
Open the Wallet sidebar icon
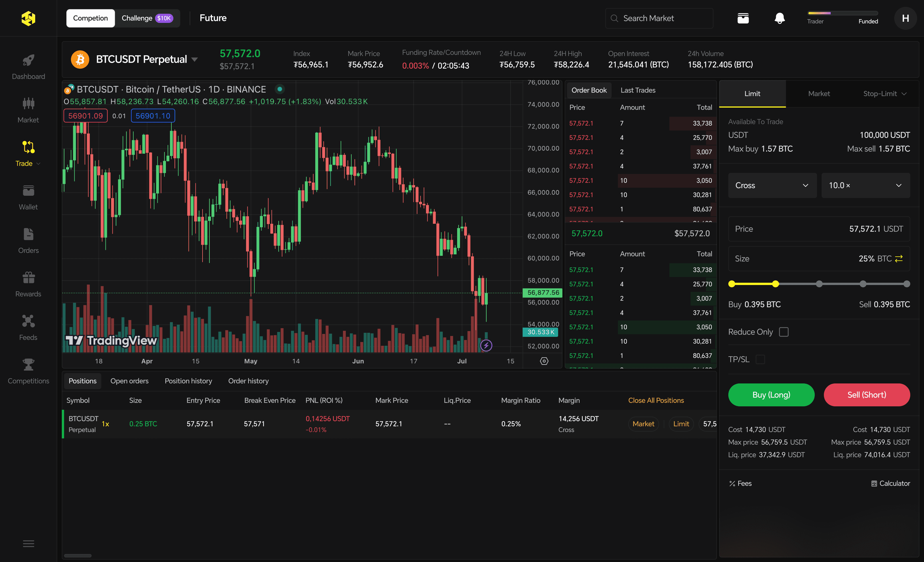pyautogui.click(x=29, y=191)
